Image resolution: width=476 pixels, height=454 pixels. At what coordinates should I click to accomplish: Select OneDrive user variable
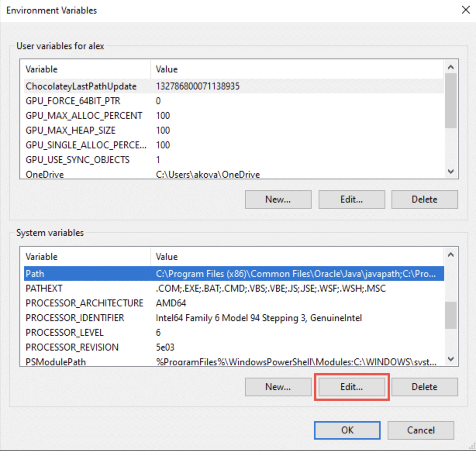[234, 174]
